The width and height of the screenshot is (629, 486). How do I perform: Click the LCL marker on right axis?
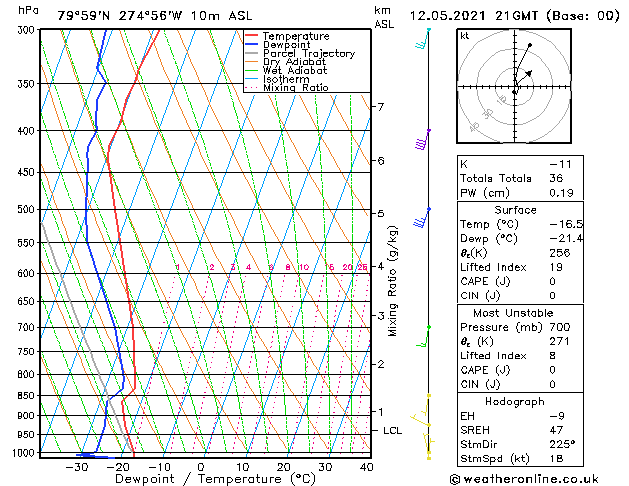pos(393,430)
